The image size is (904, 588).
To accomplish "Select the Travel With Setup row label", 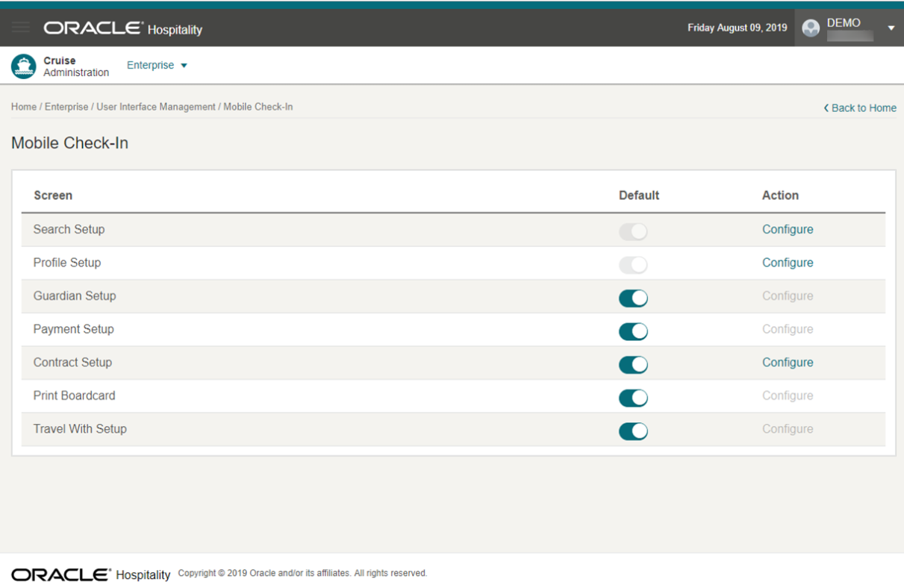I will point(80,429).
